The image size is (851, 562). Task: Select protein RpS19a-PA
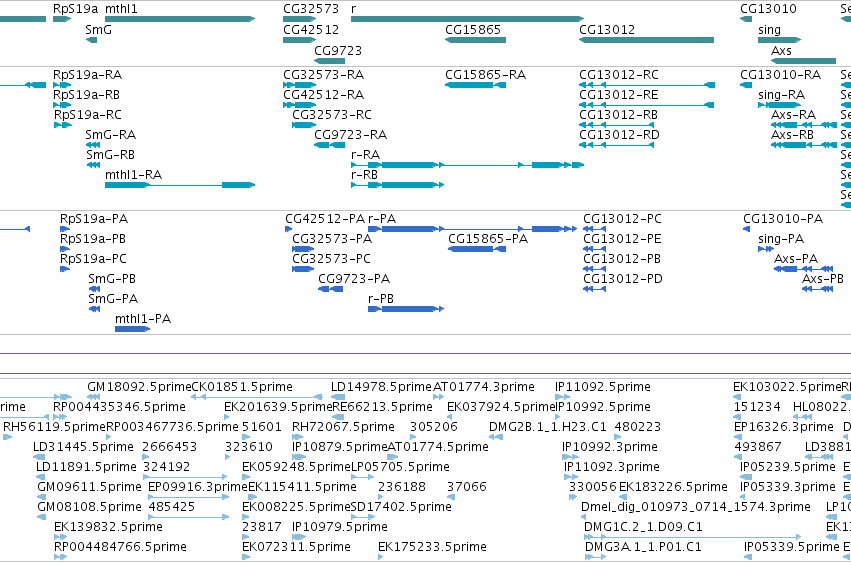(65, 229)
